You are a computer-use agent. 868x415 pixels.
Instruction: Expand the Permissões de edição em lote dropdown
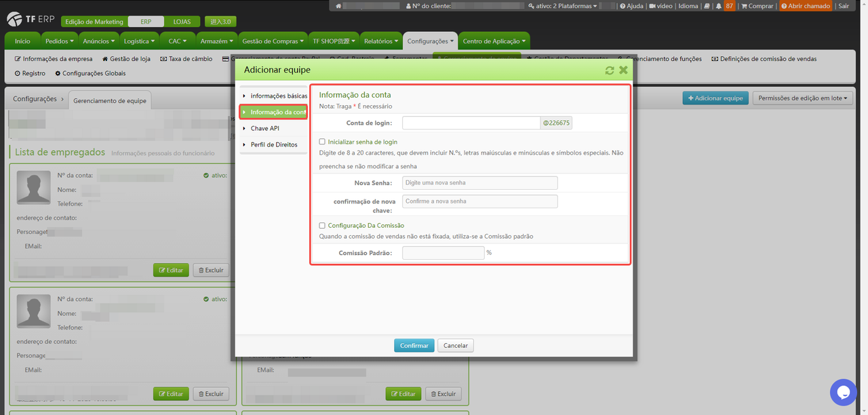802,98
